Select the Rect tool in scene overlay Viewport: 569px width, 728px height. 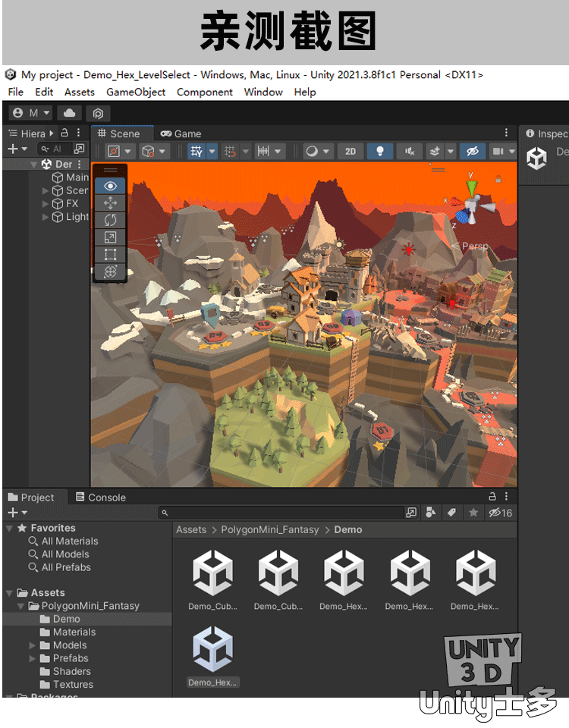pos(111,254)
